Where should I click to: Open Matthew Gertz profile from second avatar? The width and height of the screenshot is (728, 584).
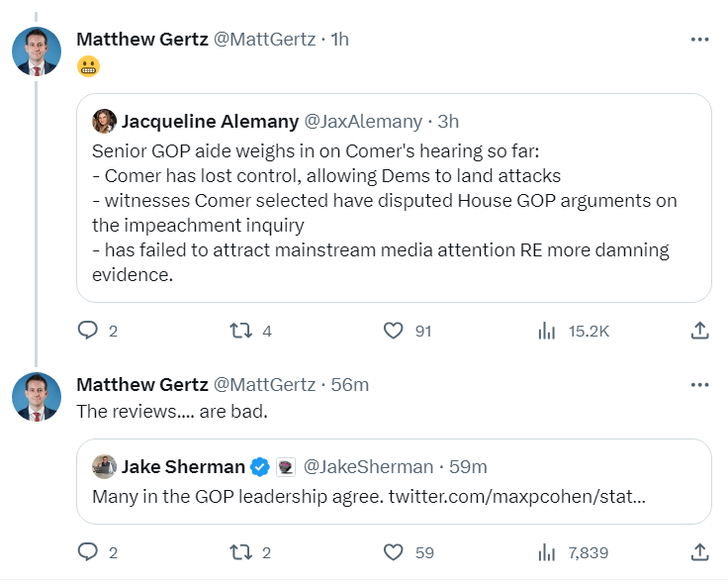(x=37, y=396)
